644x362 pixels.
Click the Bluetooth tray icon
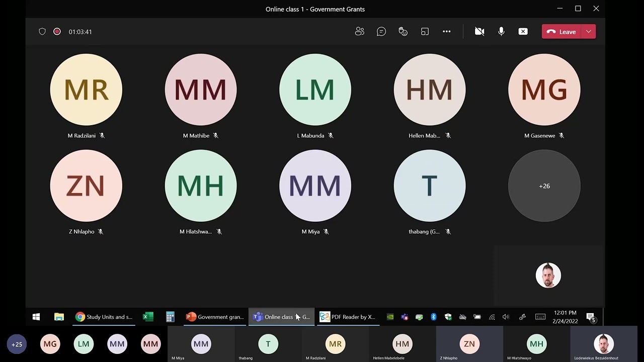point(434,317)
